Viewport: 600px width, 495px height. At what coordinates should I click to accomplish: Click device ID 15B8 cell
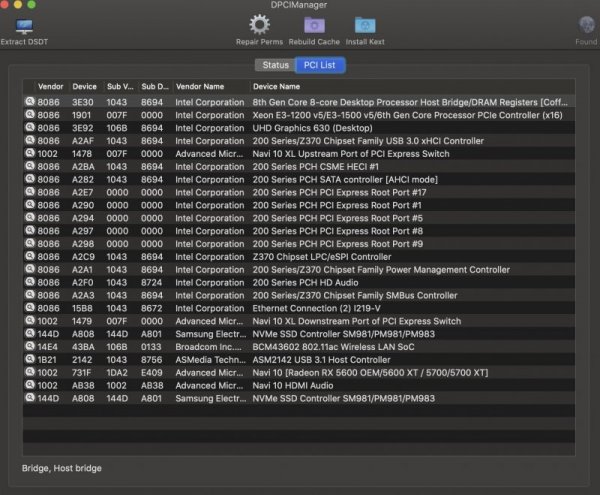point(82,308)
